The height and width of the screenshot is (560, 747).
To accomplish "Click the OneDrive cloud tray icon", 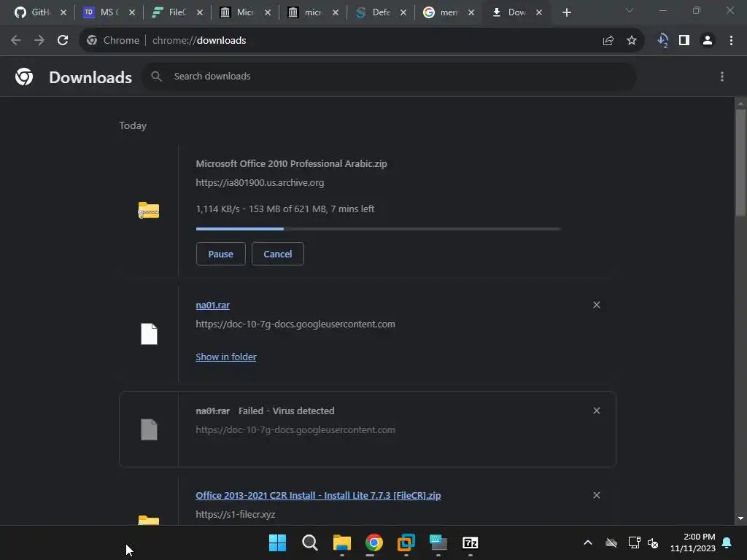I will pos(611,542).
